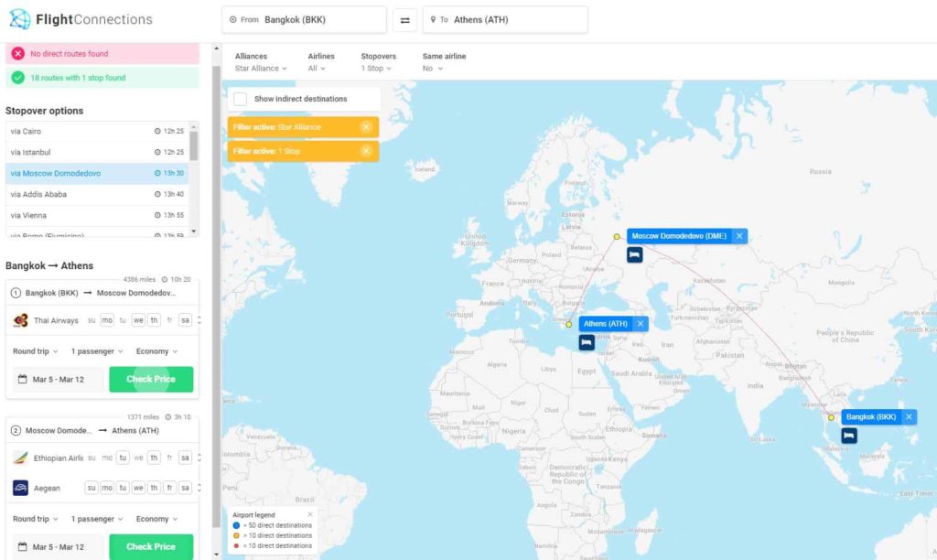Toggle Monday for the Thai Airways flight
The height and width of the screenshot is (560, 937).
pyautogui.click(x=107, y=320)
